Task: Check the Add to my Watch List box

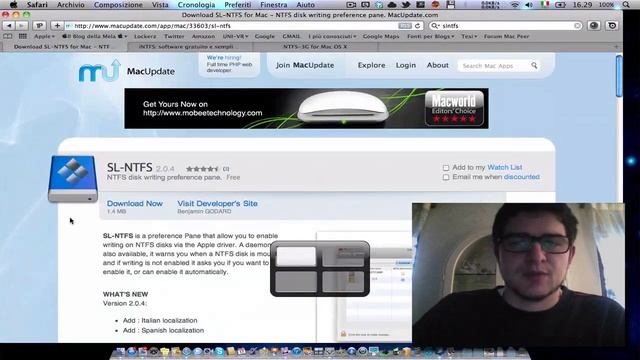Action: coord(446,168)
